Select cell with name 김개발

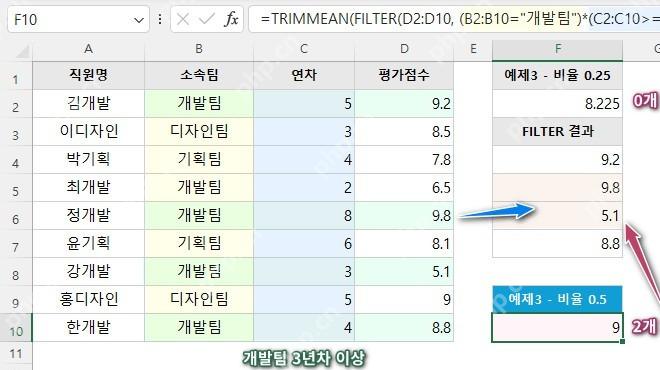[x=88, y=104]
